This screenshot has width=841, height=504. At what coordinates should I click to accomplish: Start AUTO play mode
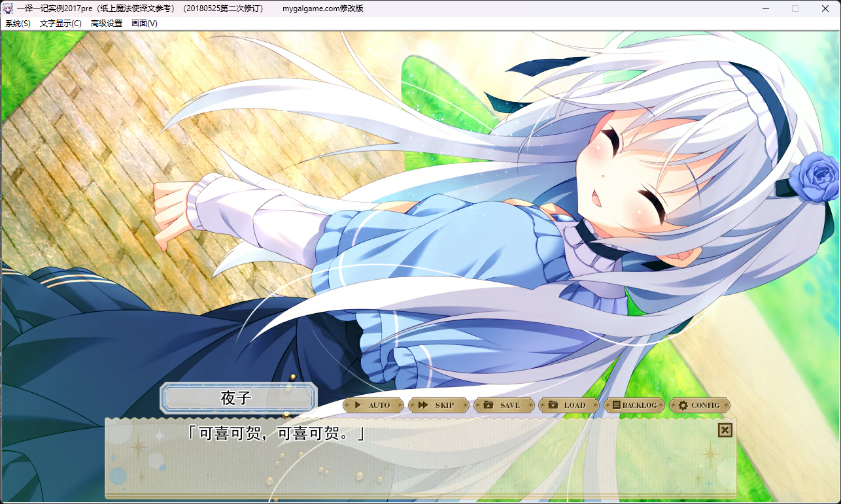tap(373, 405)
